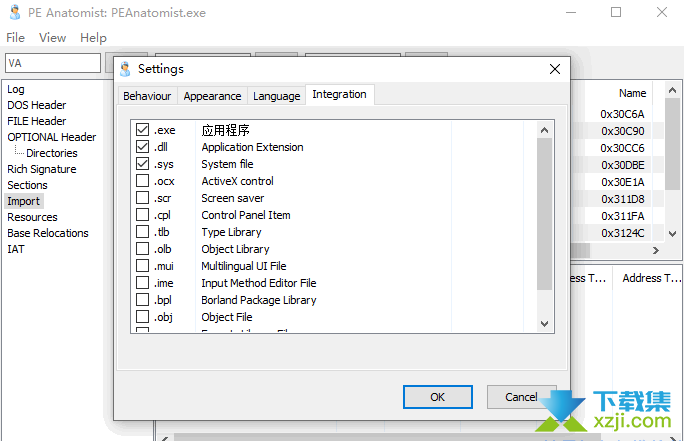This screenshot has height=441, width=684.
Task: Click main window horizontal scroll-right arrow
Action: pyautogui.click(x=656, y=250)
